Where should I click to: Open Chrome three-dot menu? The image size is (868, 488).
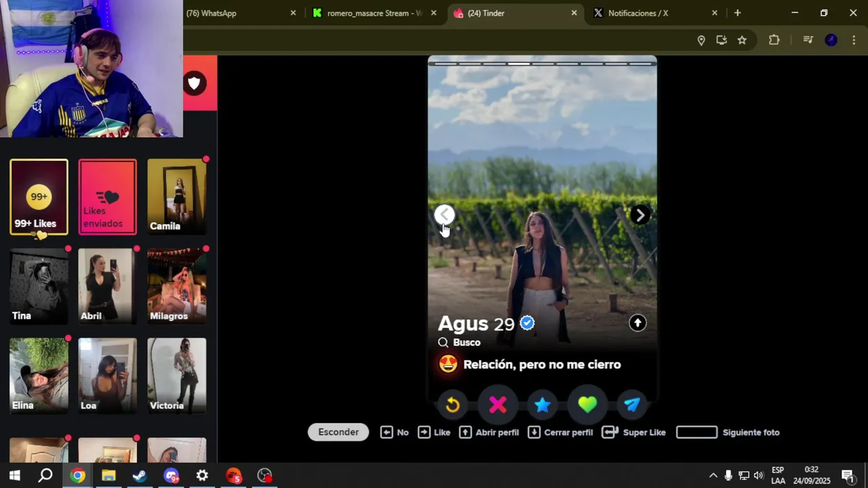[853, 40]
